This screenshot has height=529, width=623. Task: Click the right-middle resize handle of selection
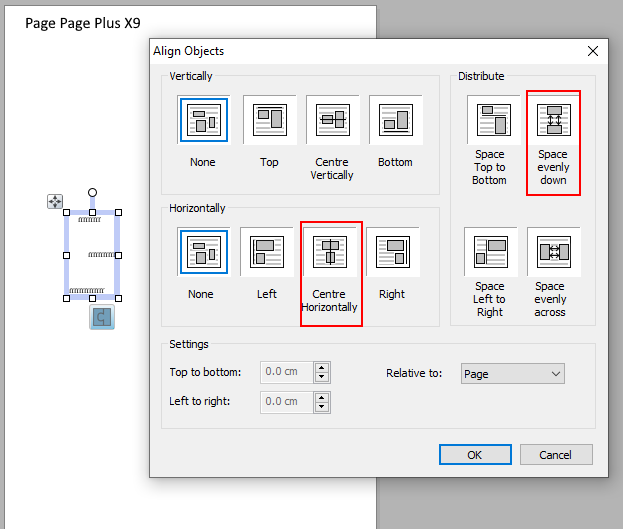coord(118,255)
